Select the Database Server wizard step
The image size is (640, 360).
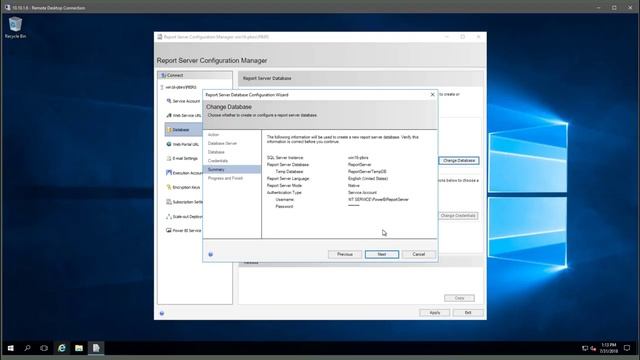click(222, 143)
